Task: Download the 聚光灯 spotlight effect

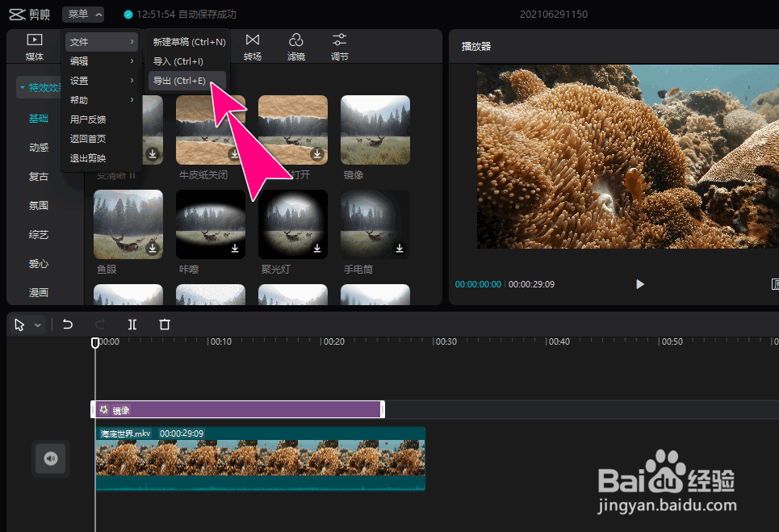Action: (x=317, y=248)
